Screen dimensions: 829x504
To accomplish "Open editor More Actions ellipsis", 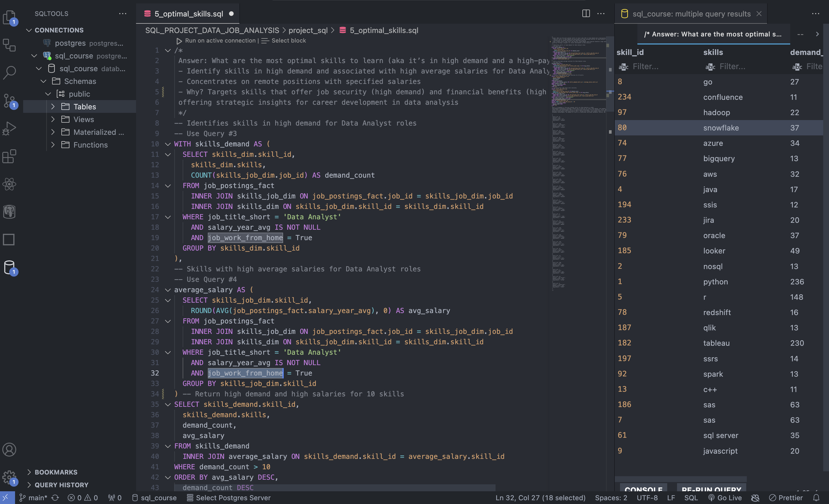I will pyautogui.click(x=601, y=13).
